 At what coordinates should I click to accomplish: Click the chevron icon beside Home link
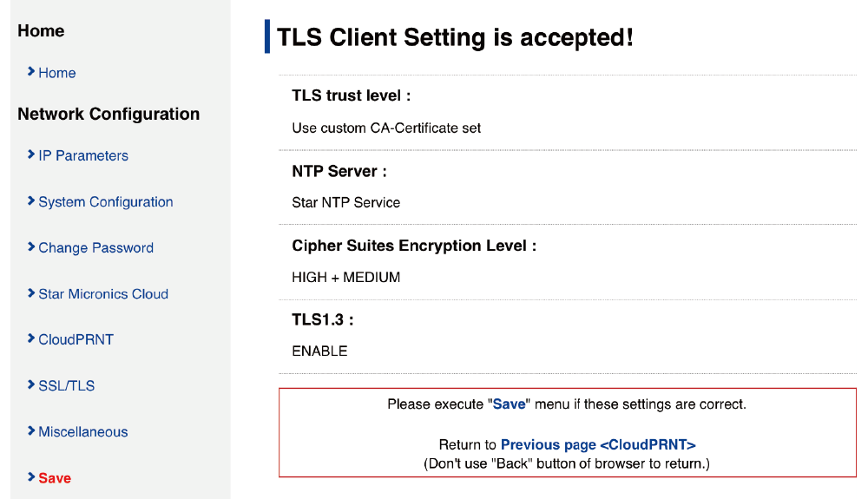[x=31, y=72]
